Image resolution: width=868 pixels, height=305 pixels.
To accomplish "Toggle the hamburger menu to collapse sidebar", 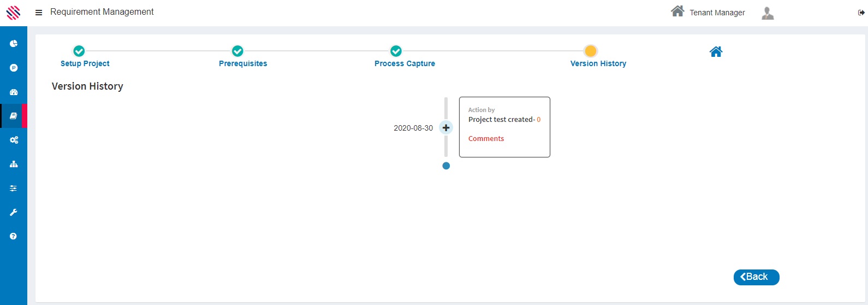I will (39, 13).
